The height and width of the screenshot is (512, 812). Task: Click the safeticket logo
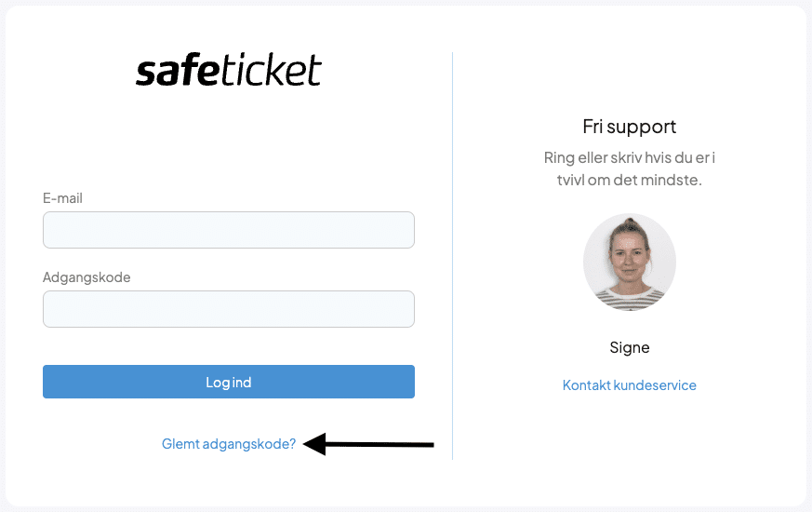tap(229, 71)
